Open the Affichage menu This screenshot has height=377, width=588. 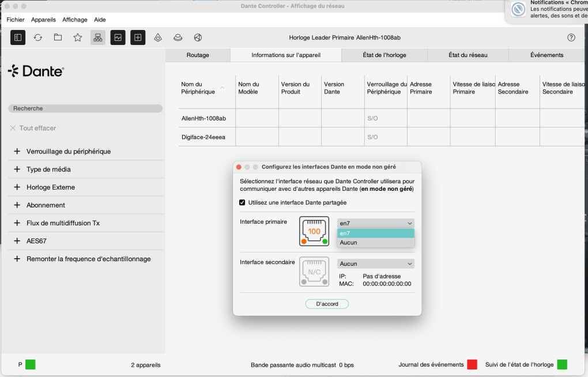pyautogui.click(x=74, y=20)
